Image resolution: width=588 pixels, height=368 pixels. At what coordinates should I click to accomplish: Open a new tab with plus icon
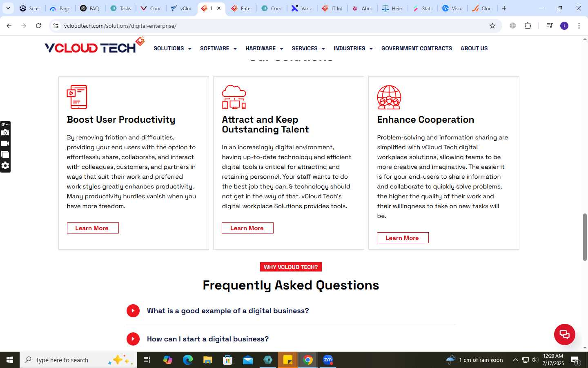click(504, 8)
